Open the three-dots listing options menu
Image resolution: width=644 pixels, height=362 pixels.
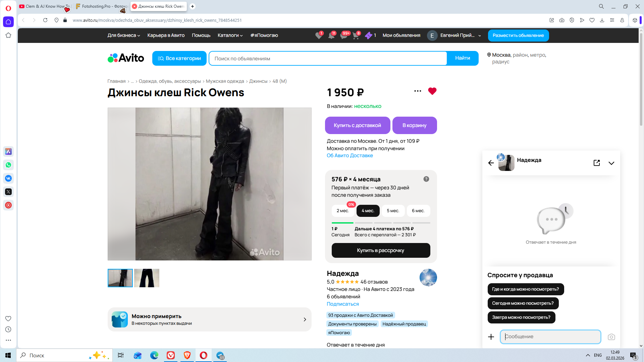[418, 91]
